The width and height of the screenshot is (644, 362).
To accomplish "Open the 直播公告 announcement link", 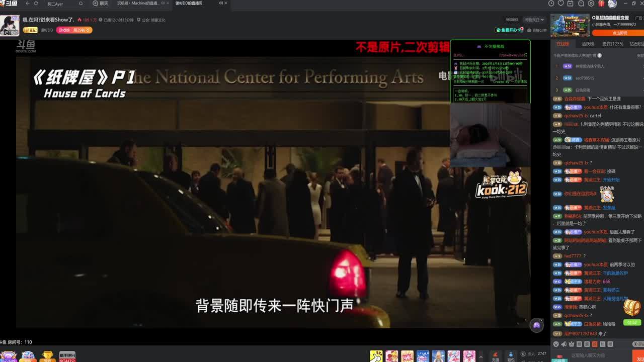I will [536, 30].
